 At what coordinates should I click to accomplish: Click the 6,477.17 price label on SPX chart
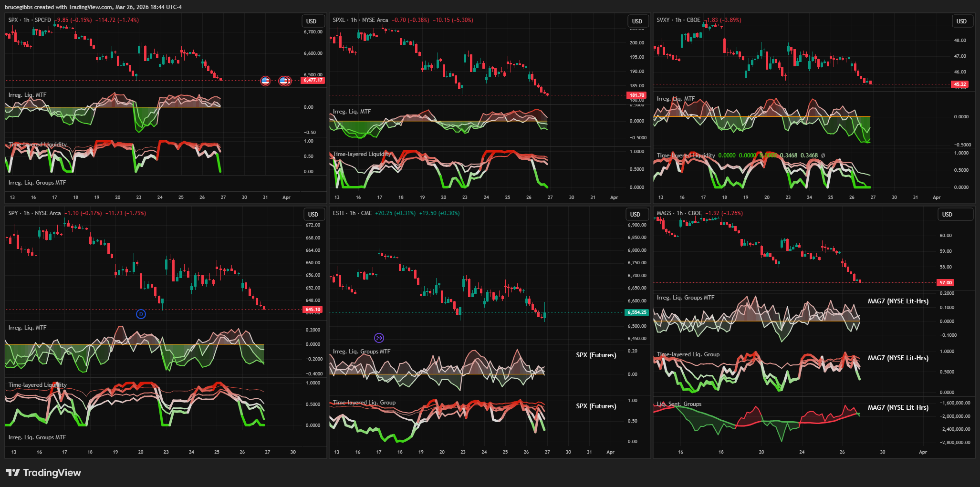(313, 80)
